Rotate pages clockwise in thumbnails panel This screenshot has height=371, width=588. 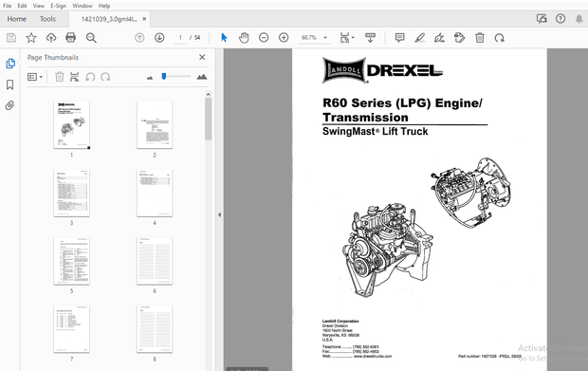(105, 77)
